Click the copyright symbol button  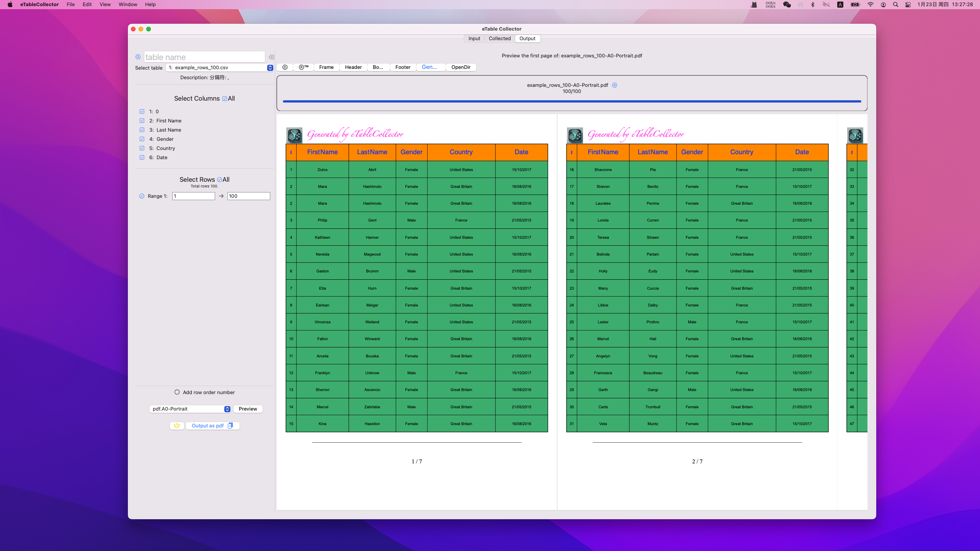[x=285, y=67]
